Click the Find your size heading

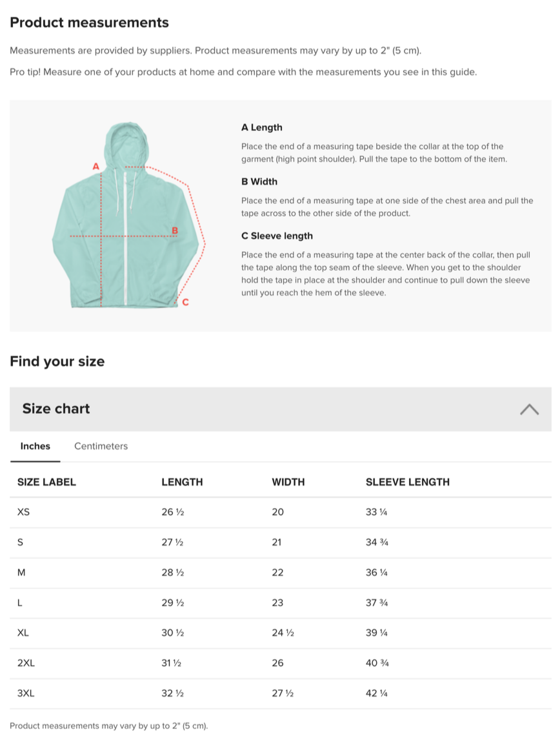tap(57, 362)
